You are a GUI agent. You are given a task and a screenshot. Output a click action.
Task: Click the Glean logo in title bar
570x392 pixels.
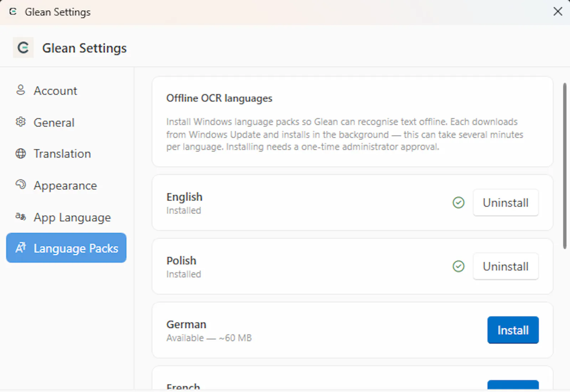click(13, 12)
